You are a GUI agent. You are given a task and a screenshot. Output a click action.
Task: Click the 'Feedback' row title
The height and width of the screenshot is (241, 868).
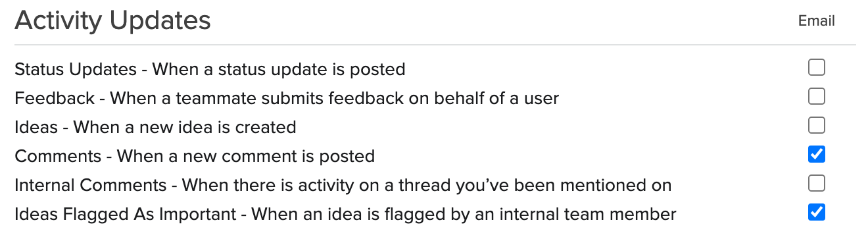(x=55, y=98)
